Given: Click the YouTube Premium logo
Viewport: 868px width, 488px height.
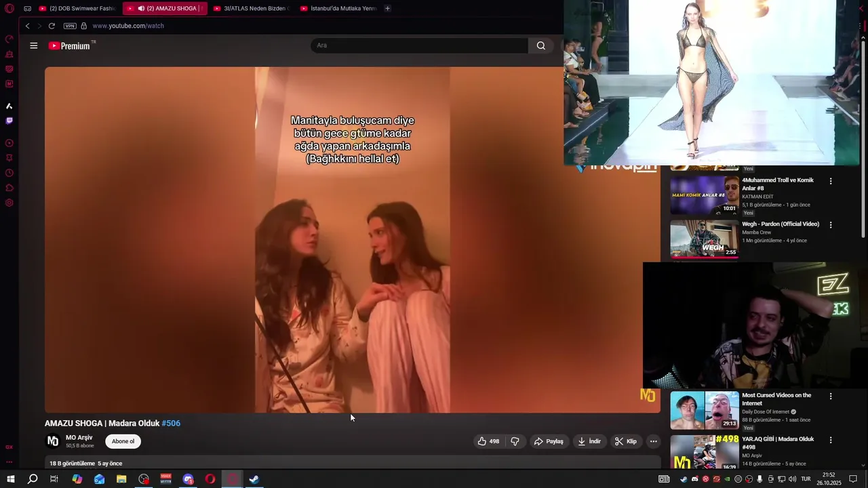Looking at the screenshot, I should click(72, 45).
